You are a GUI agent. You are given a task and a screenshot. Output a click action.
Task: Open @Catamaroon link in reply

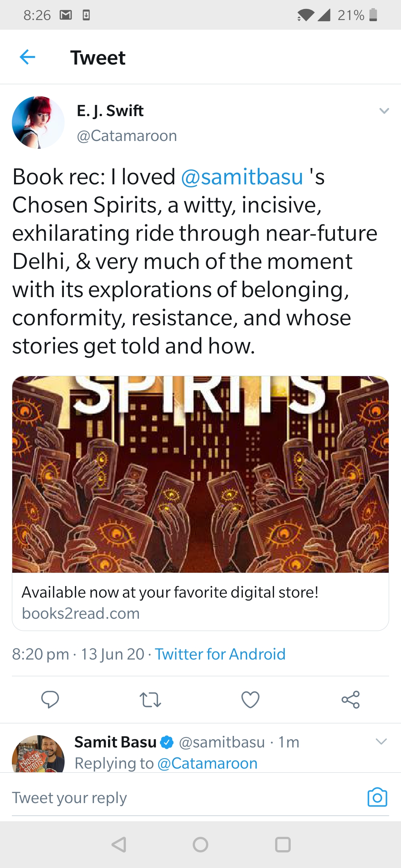pos(207,763)
